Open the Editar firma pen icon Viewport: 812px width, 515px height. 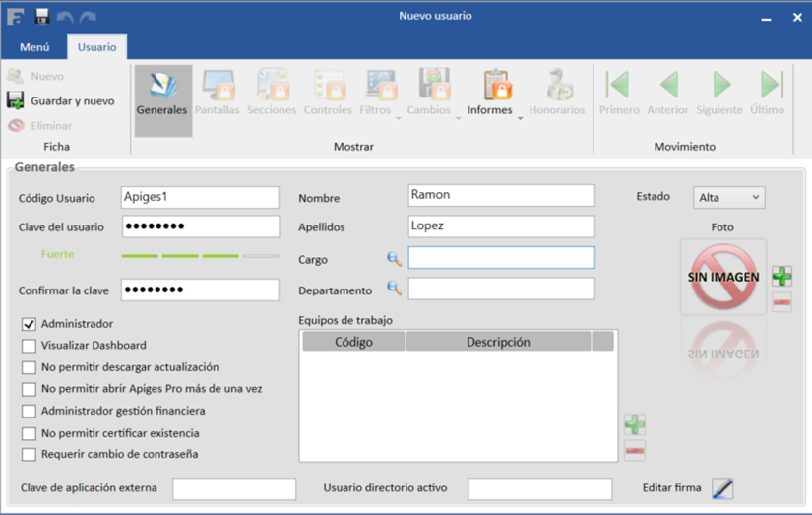tap(722, 488)
